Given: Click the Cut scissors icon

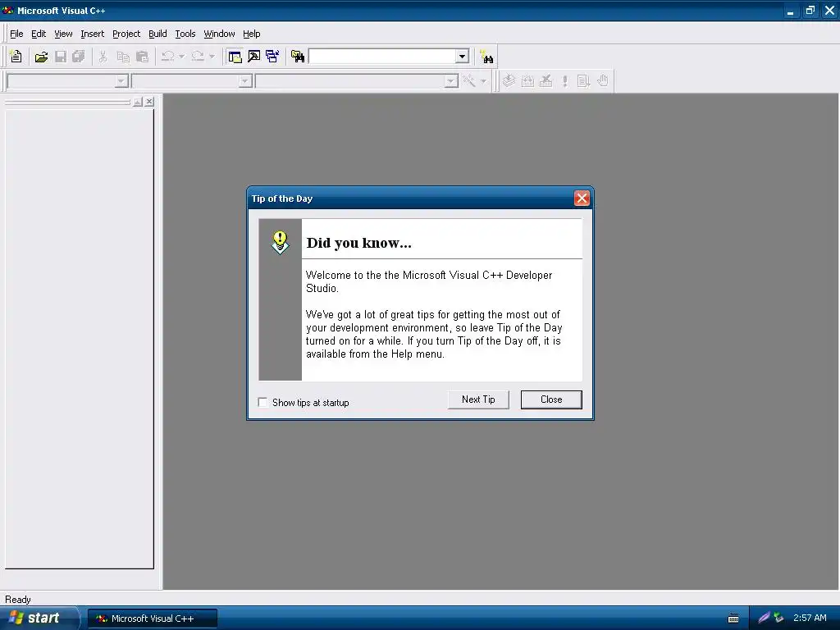Looking at the screenshot, I should pos(103,57).
